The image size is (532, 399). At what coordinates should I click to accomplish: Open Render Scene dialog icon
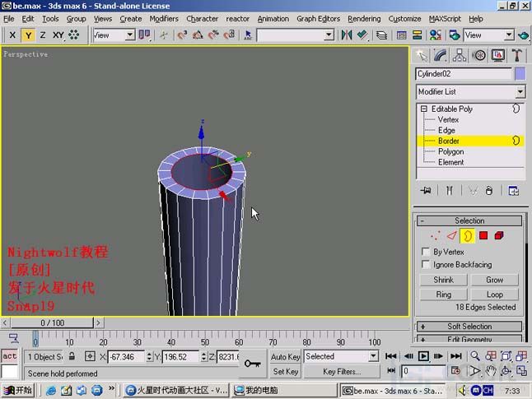[x=455, y=35]
